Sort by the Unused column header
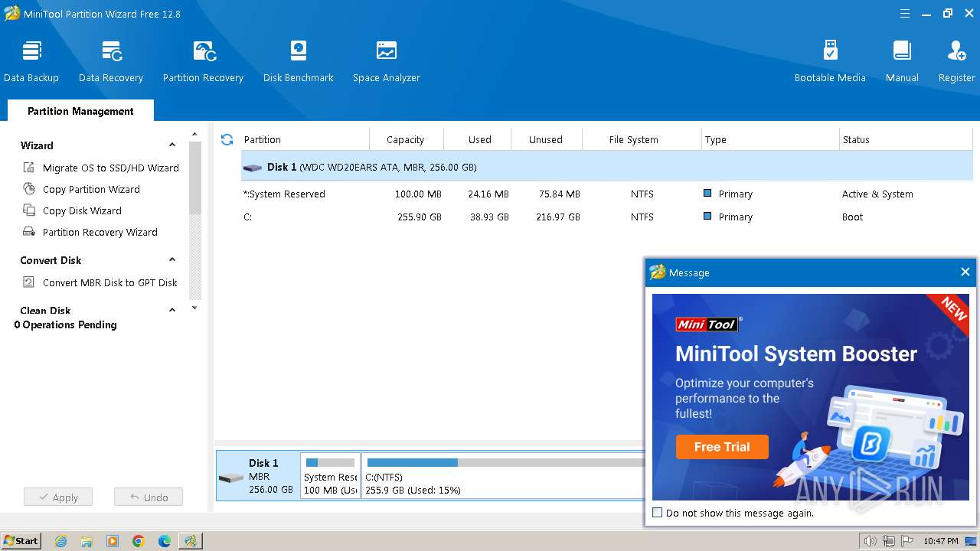 coord(548,139)
